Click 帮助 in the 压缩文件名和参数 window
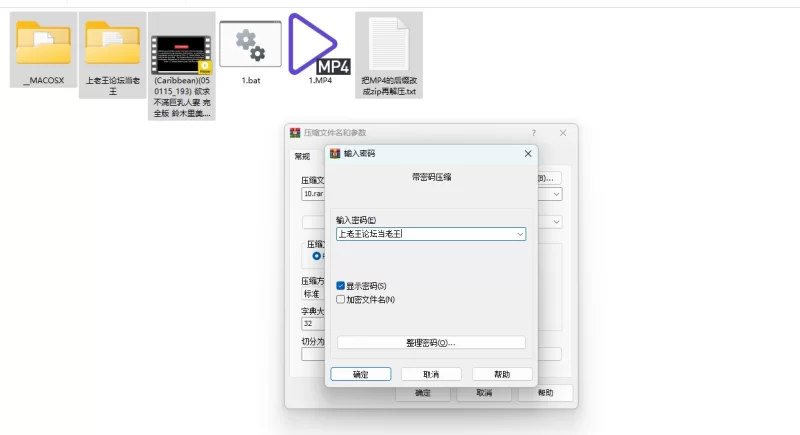The image size is (800, 435). [x=545, y=393]
